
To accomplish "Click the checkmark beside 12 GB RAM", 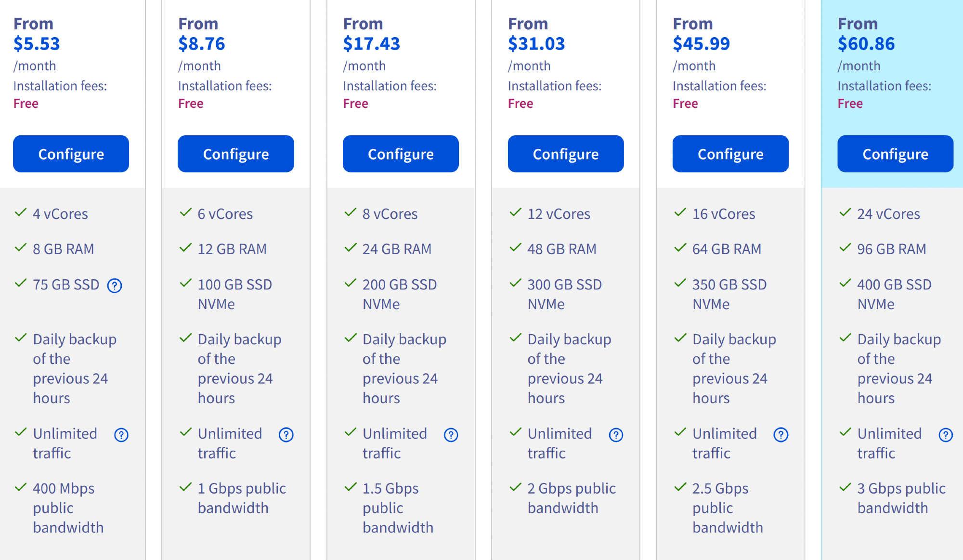I will [x=186, y=248].
